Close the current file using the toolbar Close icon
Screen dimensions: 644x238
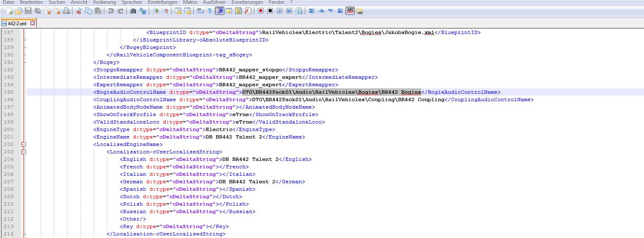[x=47, y=11]
